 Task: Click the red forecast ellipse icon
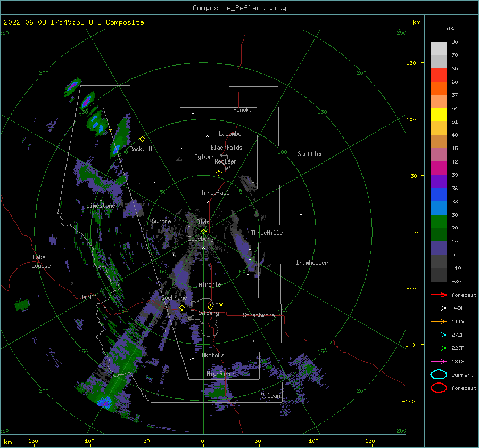439,388
